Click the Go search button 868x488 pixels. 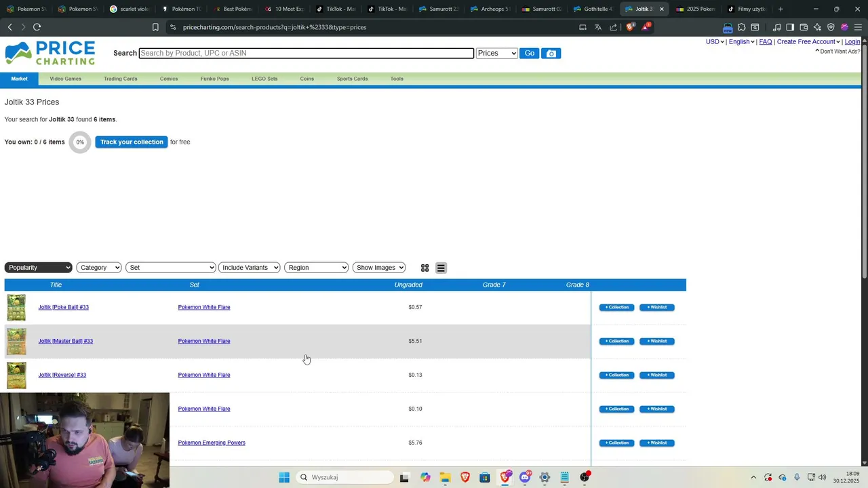(x=530, y=54)
